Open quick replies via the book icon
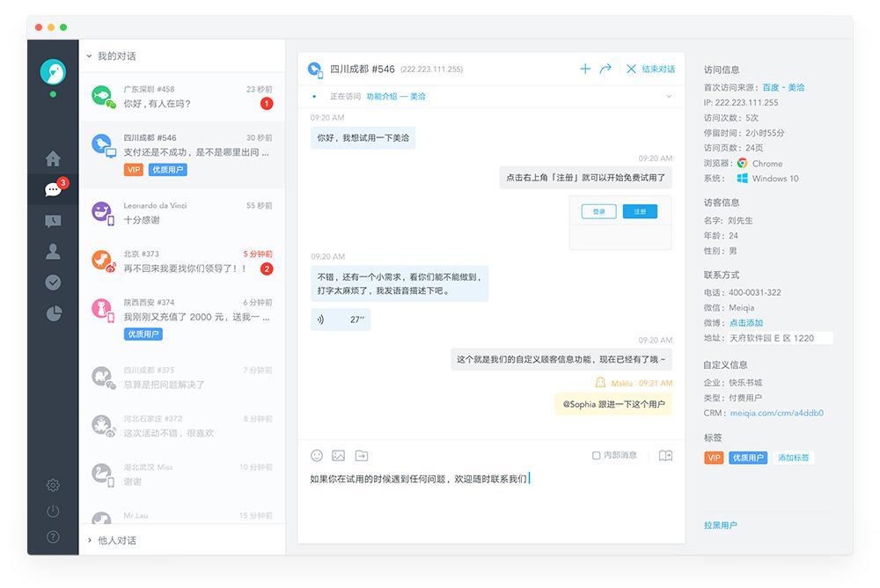This screenshot has height=588, width=880. (x=665, y=454)
